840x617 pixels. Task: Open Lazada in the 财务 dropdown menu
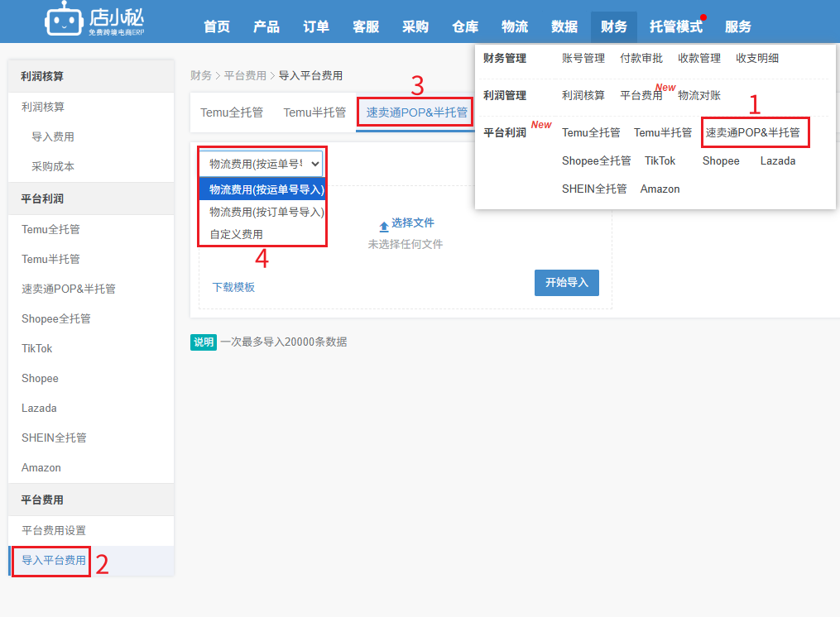coord(778,160)
